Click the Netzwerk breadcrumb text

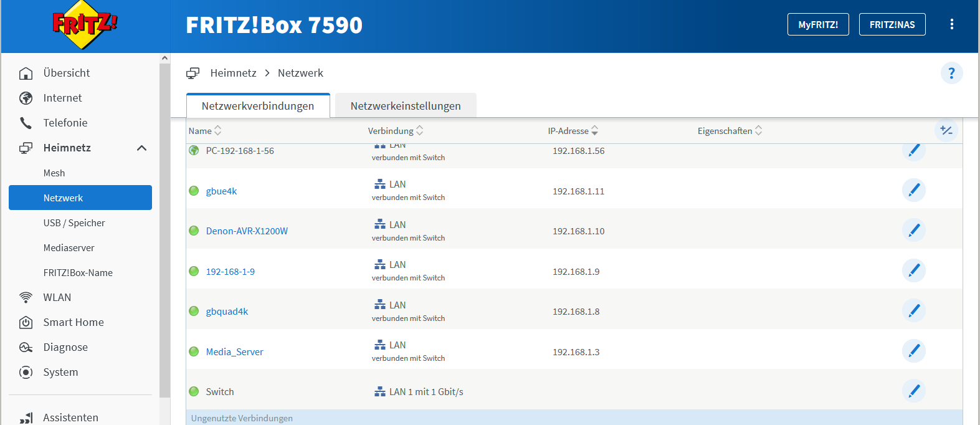point(300,73)
